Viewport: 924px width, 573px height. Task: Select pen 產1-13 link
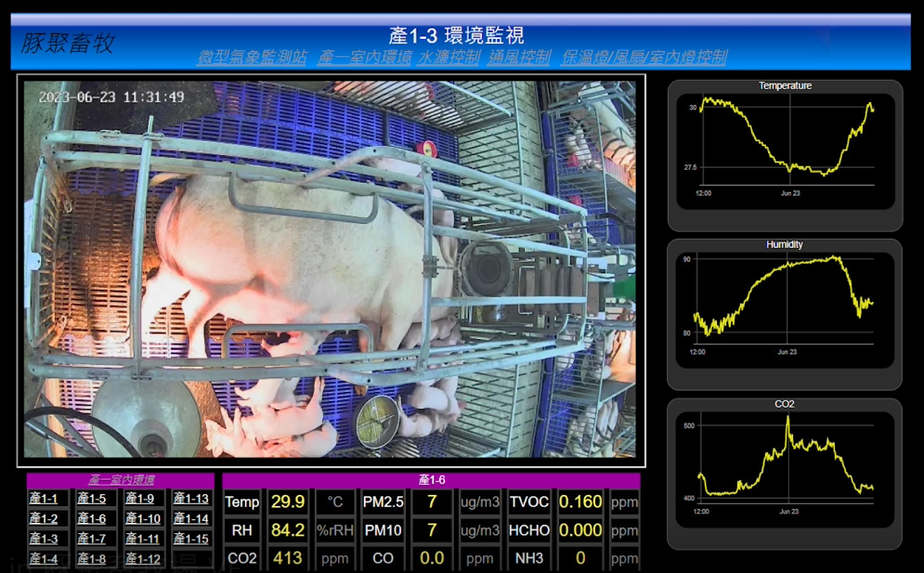(x=190, y=499)
